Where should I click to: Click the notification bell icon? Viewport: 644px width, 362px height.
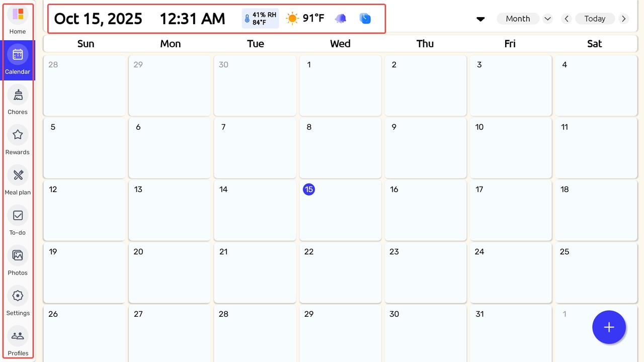pos(341,19)
